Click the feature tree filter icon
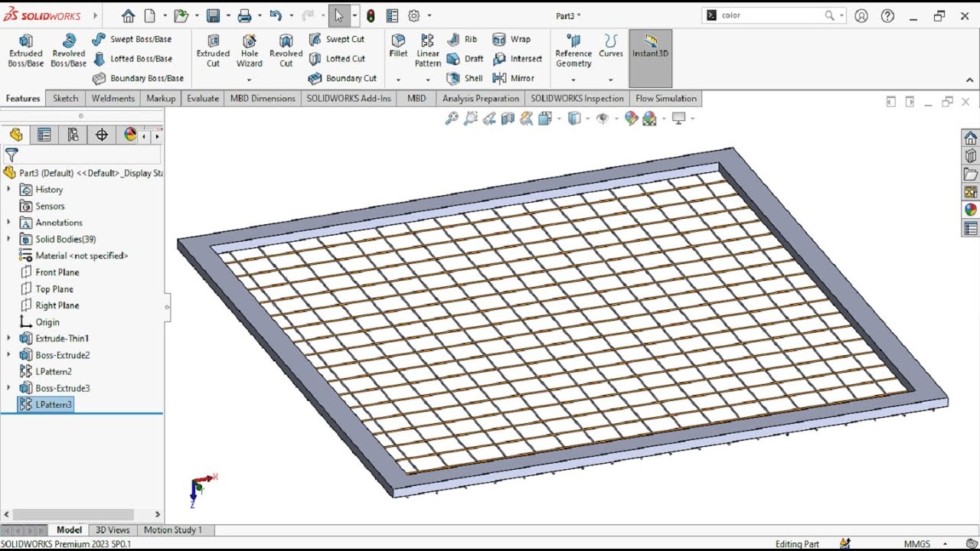 (x=11, y=155)
